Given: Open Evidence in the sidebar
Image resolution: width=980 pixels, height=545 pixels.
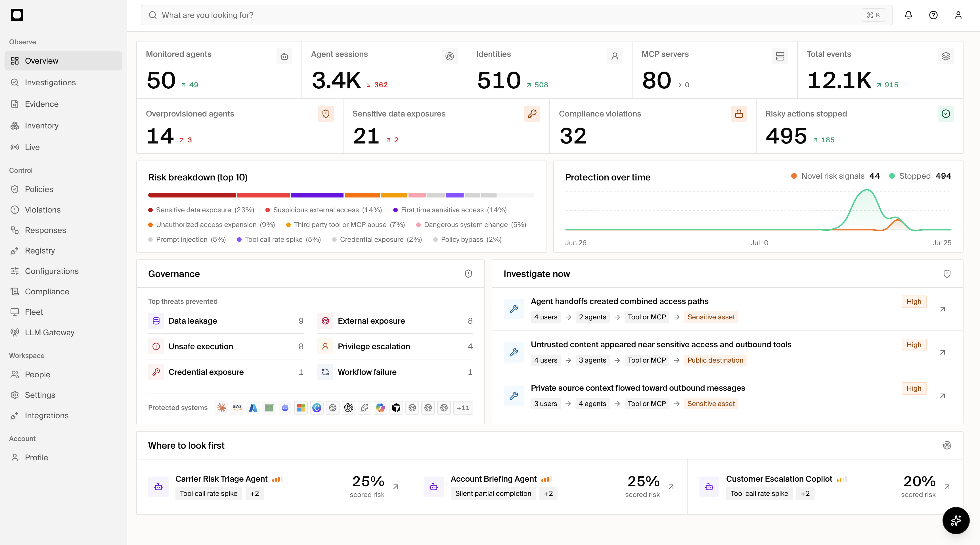Looking at the screenshot, I should coord(63,104).
